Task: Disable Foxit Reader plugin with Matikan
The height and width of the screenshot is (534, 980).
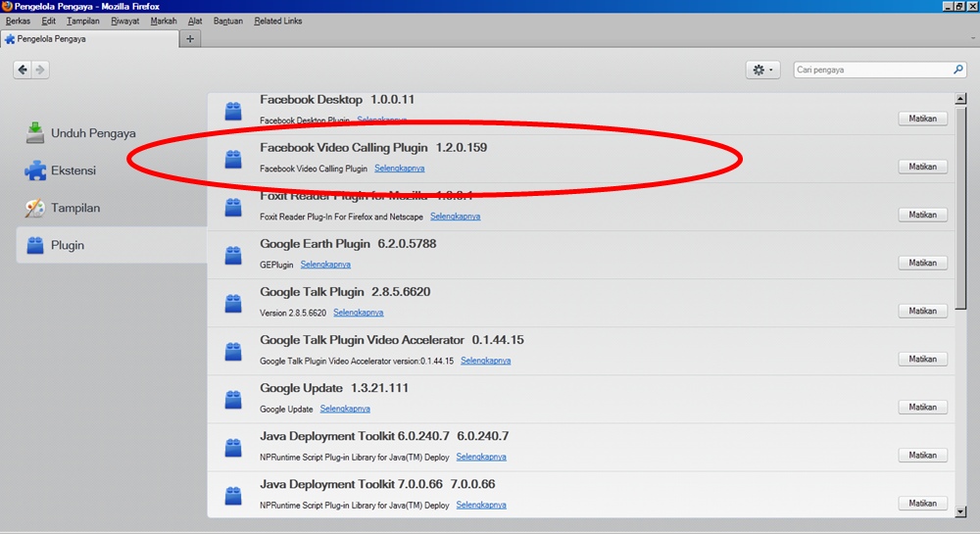Action: (922, 215)
